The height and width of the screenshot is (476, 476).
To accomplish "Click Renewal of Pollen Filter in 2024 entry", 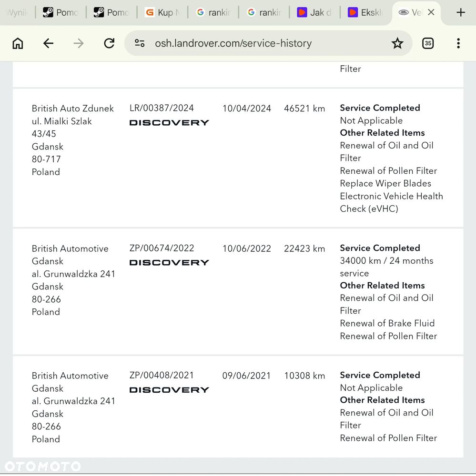I will pos(388,170).
